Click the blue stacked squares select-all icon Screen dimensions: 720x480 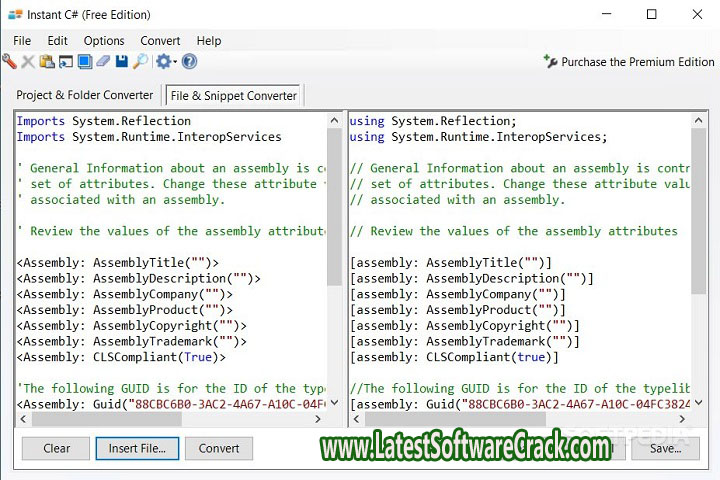tap(84, 62)
